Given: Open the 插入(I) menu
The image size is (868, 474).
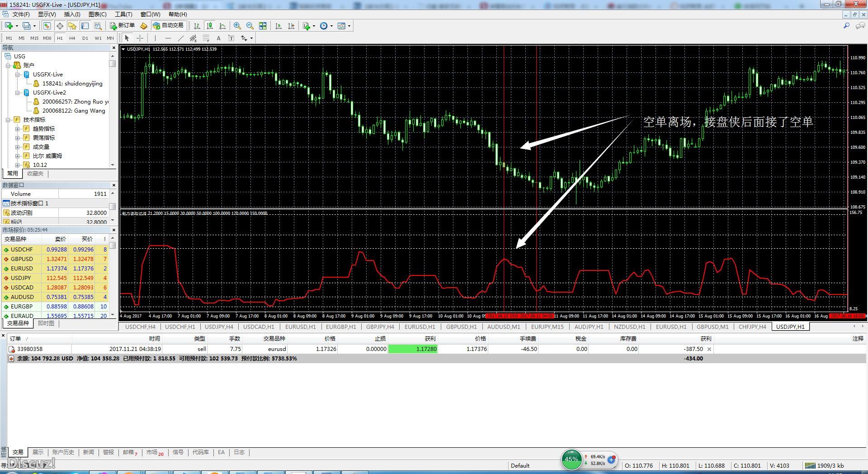Looking at the screenshot, I should coord(72,14).
